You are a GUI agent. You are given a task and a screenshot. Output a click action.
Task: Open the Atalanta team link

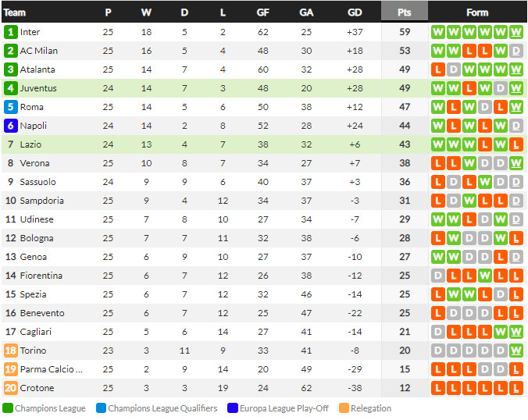pos(37,69)
